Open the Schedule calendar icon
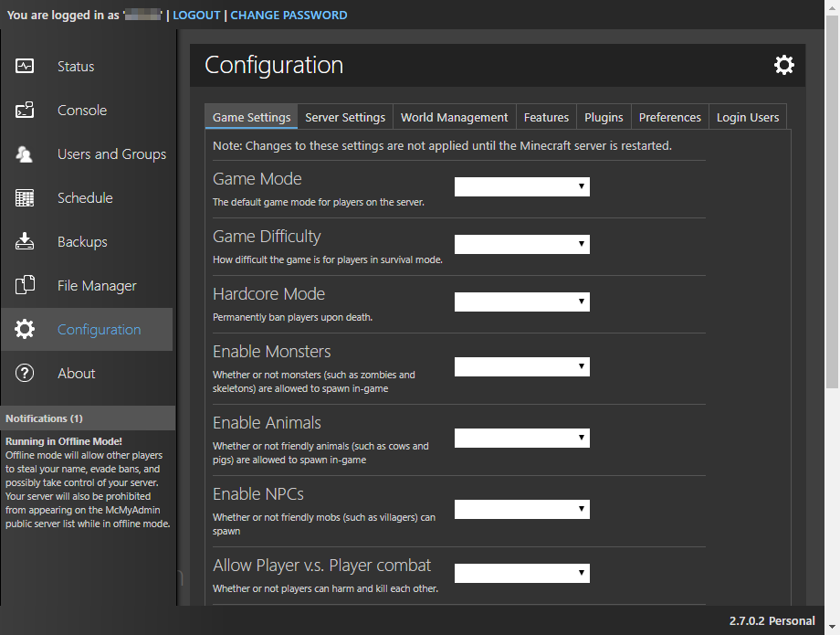The image size is (840, 635). click(25, 197)
